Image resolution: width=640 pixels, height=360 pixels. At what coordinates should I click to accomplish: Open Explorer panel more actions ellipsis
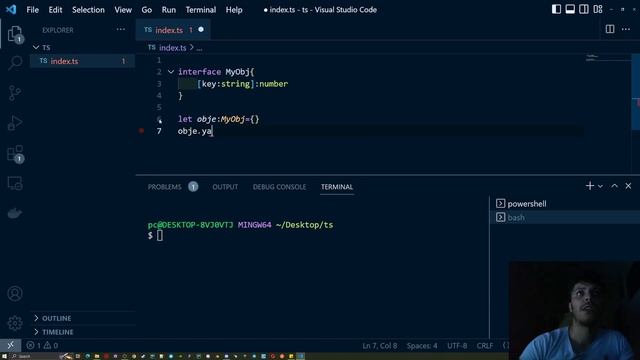tap(120, 29)
